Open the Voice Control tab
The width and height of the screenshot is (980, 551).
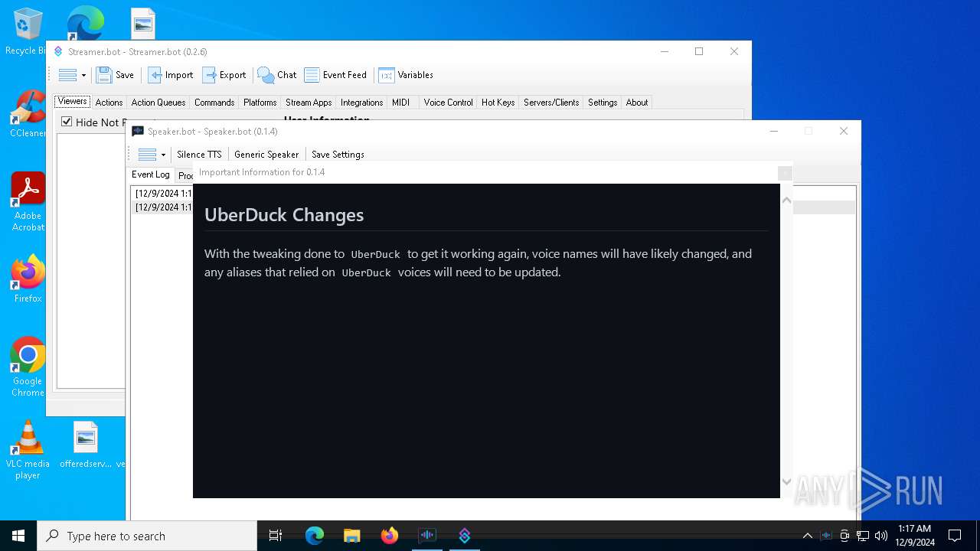point(448,103)
